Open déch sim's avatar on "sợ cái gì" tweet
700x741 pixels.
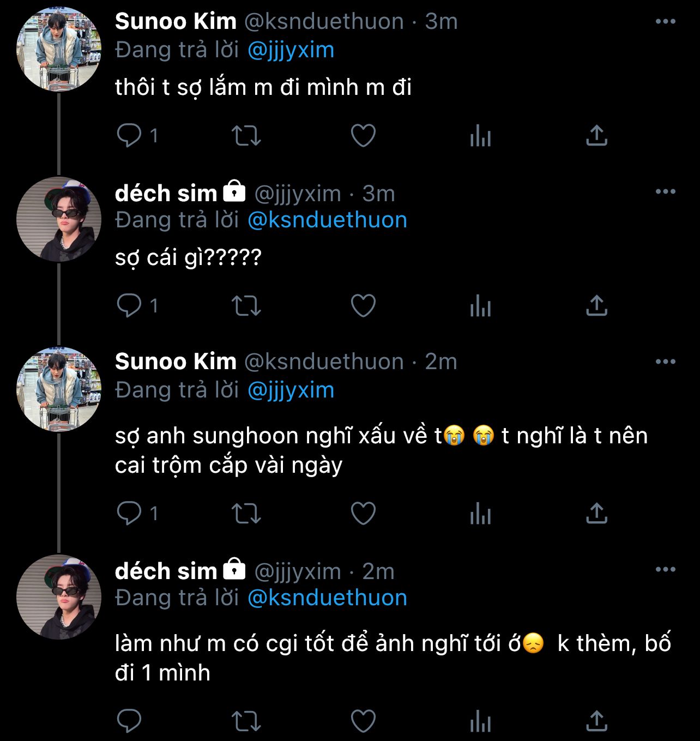59,219
